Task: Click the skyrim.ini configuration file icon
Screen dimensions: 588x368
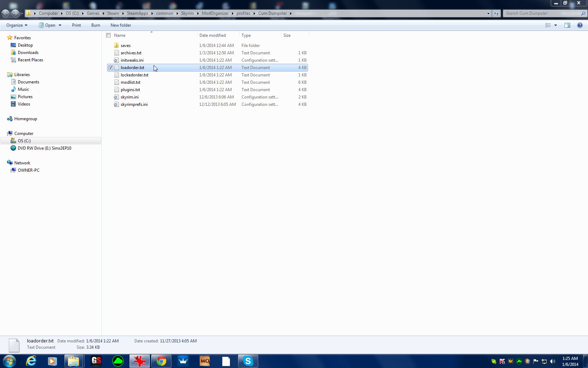Action: click(x=117, y=97)
